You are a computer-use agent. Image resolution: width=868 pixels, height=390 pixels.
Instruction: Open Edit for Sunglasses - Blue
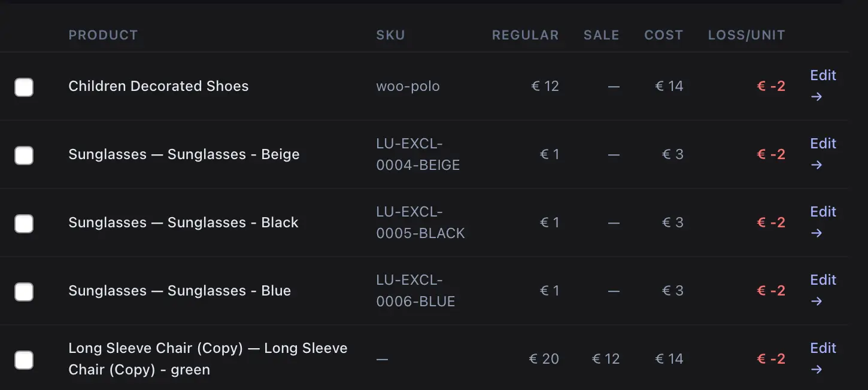[x=823, y=290]
